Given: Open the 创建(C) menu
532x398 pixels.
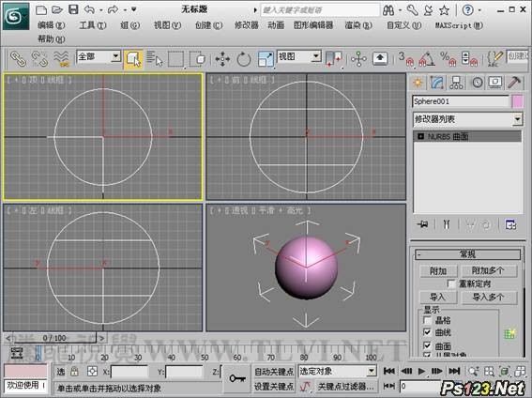Looking at the screenshot, I should pos(208,25).
